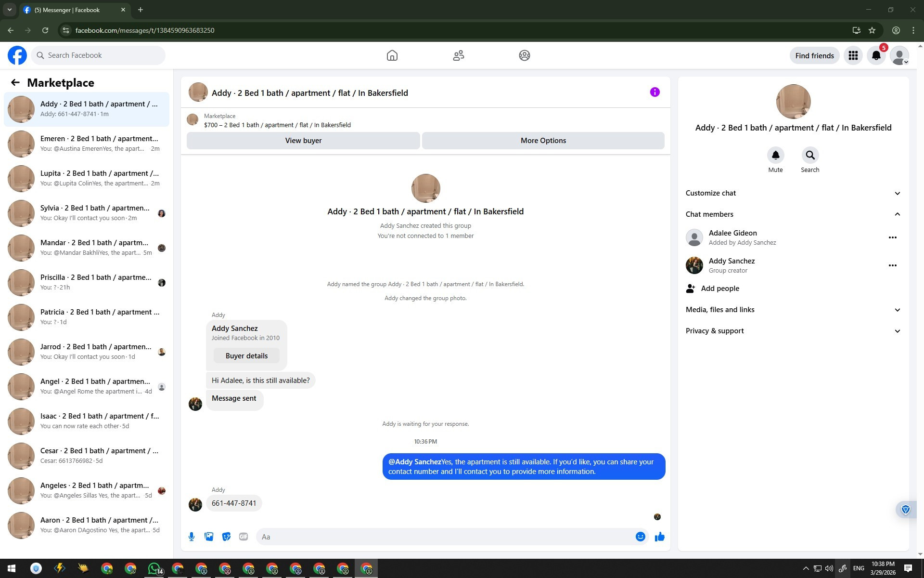Open the Aaron conversation in the list
The image size is (924, 578).
87,525
